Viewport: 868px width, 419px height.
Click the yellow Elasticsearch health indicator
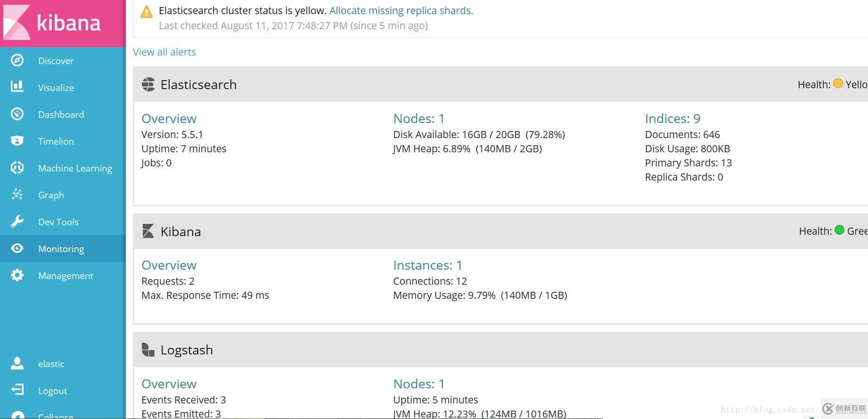pyautogui.click(x=838, y=84)
